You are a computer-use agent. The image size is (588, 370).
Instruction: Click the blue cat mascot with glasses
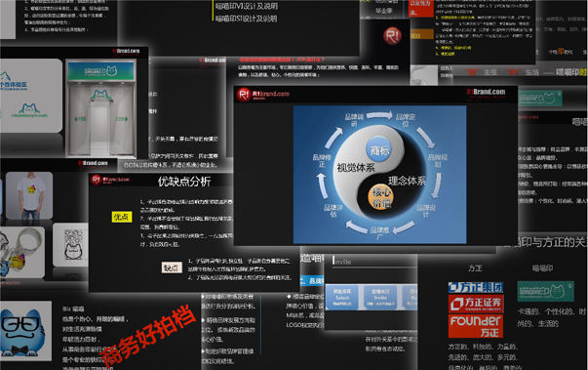(x=21, y=333)
